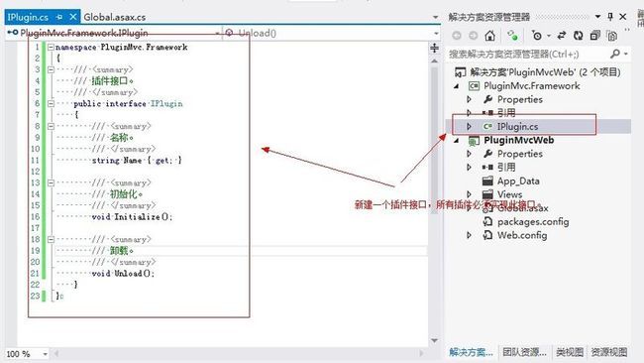The width and height of the screenshot is (644, 363).
Task: Click the toolbar overflow dots in Solution Explorer
Action: tap(627, 30)
